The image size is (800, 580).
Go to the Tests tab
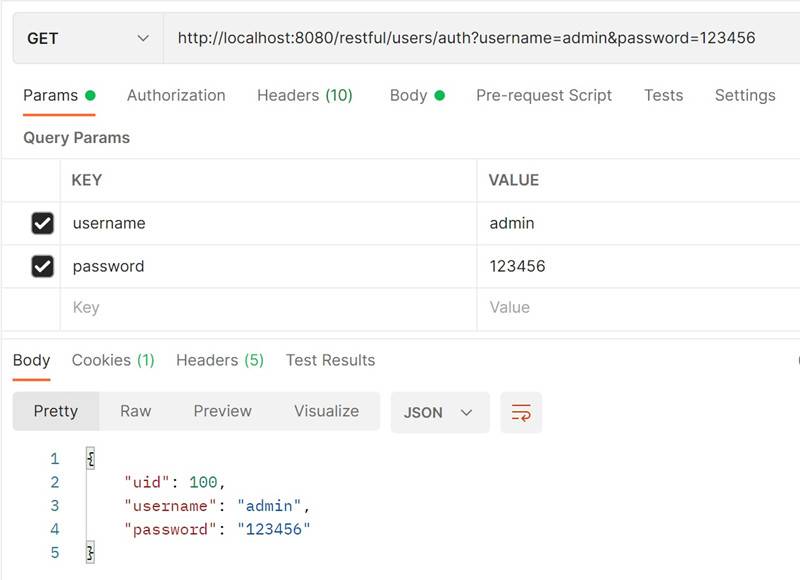click(x=663, y=95)
